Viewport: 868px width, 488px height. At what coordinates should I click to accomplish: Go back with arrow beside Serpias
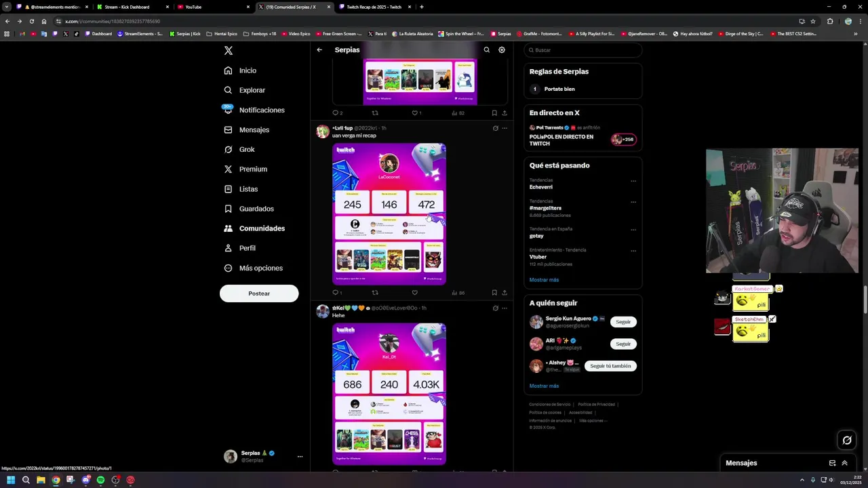(319, 49)
